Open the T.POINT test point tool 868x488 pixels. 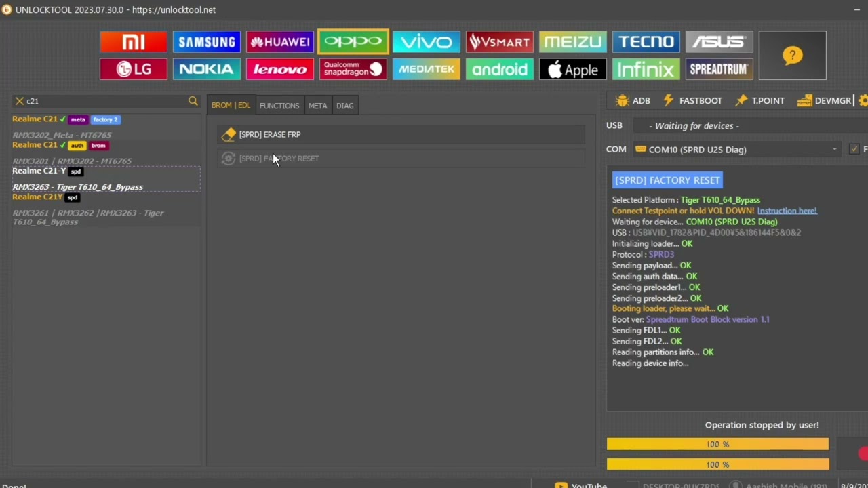click(x=759, y=100)
